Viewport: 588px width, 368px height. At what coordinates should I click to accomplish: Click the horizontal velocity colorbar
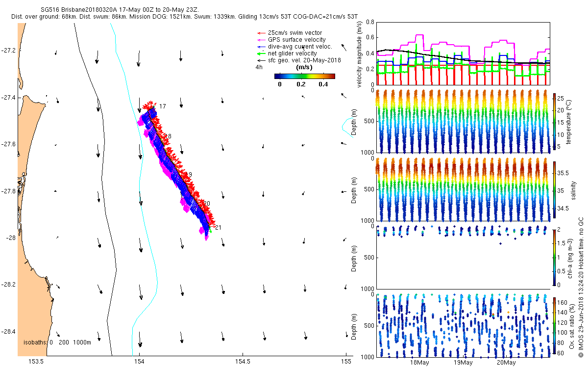tap(304, 76)
